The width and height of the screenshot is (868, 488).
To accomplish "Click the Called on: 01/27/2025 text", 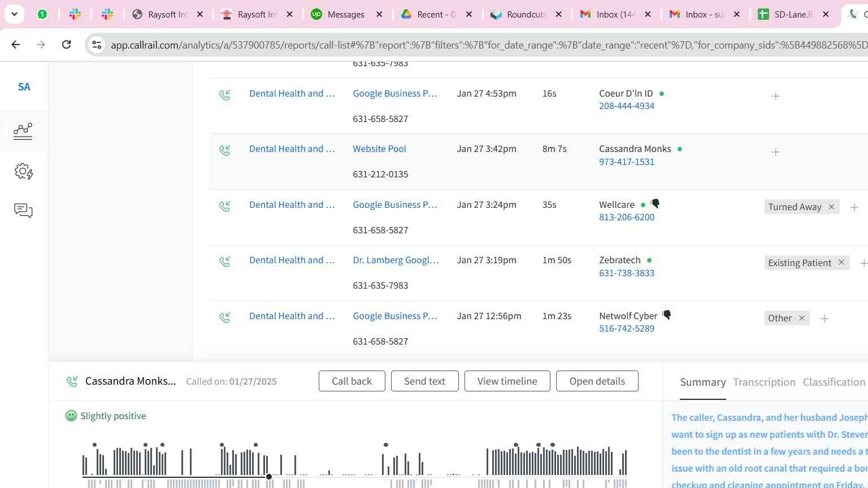I will (x=231, y=382).
